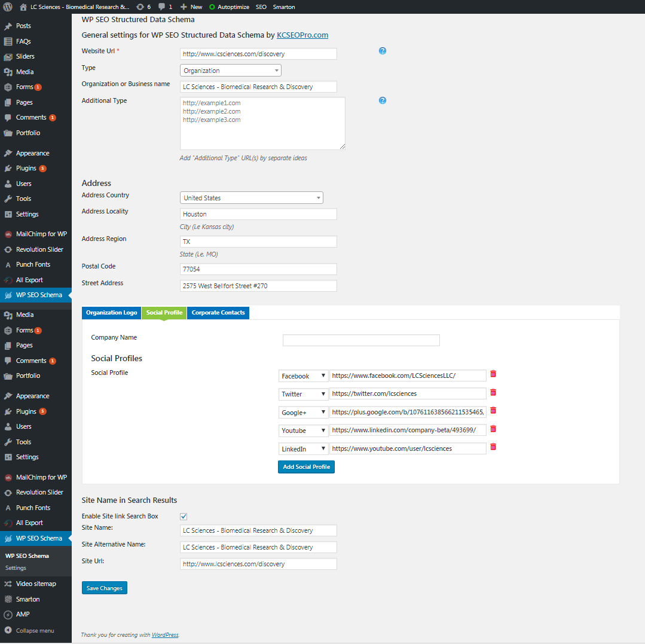The height and width of the screenshot is (644, 645).
Task: Open Posts via its pin icon
Action: pos(8,26)
